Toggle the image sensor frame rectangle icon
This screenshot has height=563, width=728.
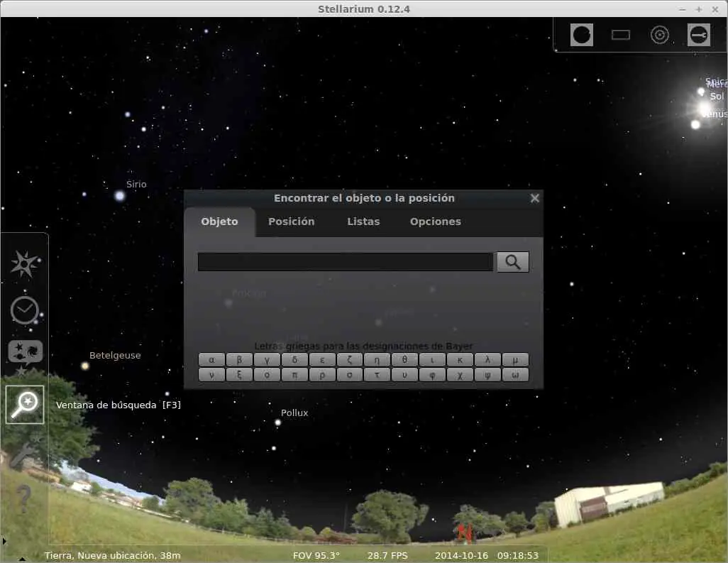pyautogui.click(x=621, y=35)
